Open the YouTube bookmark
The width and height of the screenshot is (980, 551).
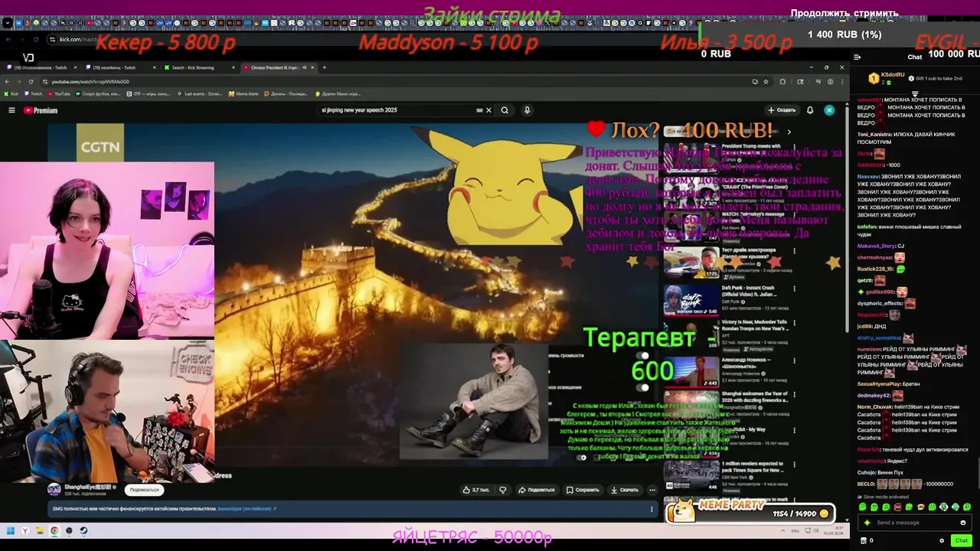pyautogui.click(x=58, y=94)
